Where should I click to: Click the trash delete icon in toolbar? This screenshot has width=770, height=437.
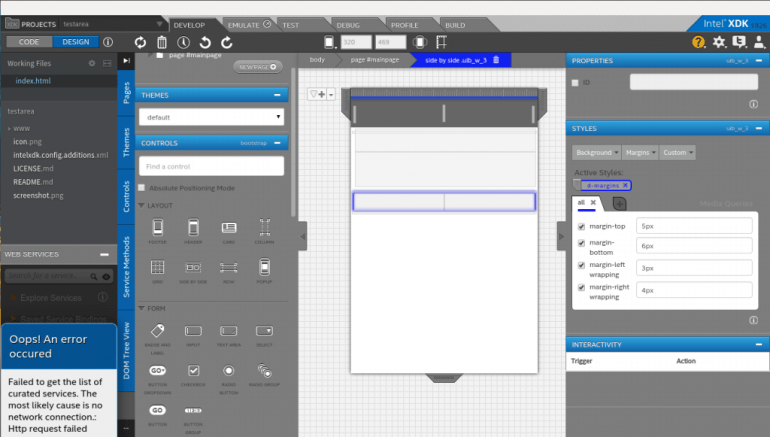(x=162, y=43)
